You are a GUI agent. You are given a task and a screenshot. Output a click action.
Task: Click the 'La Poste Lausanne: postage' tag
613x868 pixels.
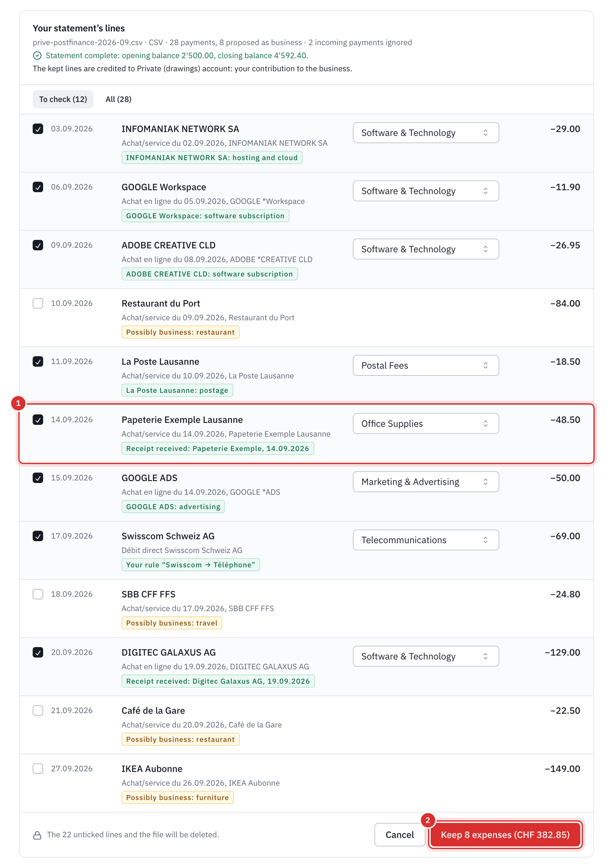[x=177, y=391]
